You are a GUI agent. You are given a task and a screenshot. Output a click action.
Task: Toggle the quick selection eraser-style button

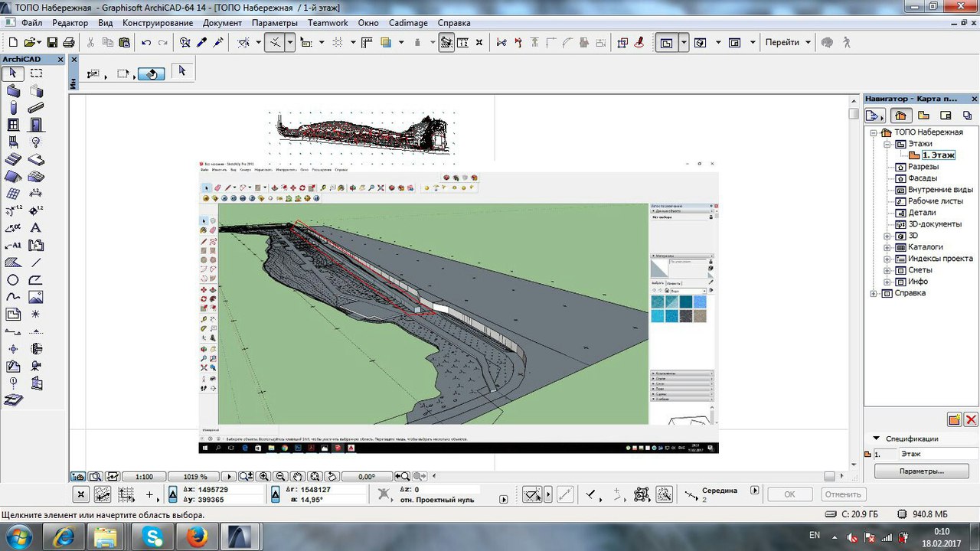pos(152,74)
